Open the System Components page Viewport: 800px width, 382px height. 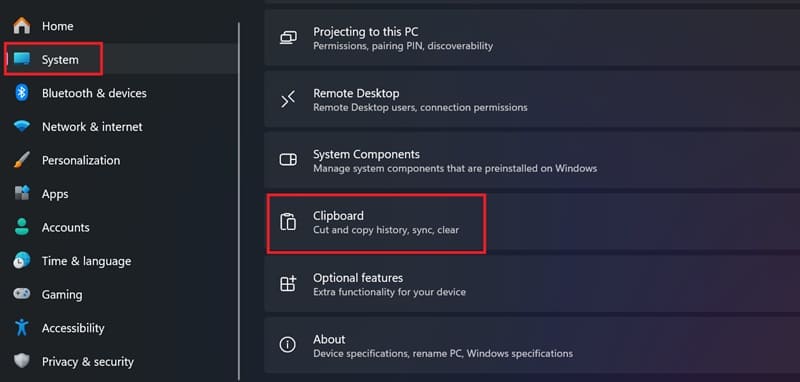[x=532, y=161]
